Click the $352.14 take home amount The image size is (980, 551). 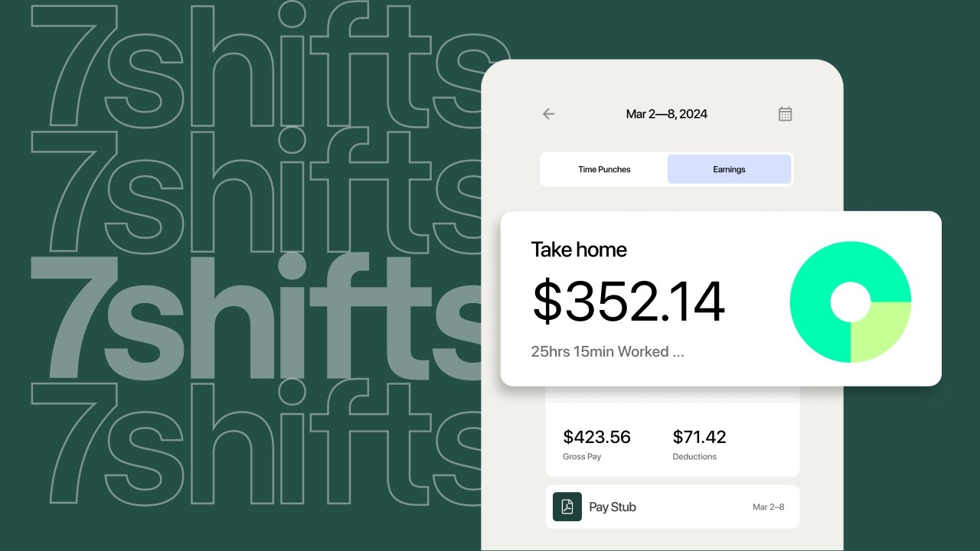[x=629, y=302]
